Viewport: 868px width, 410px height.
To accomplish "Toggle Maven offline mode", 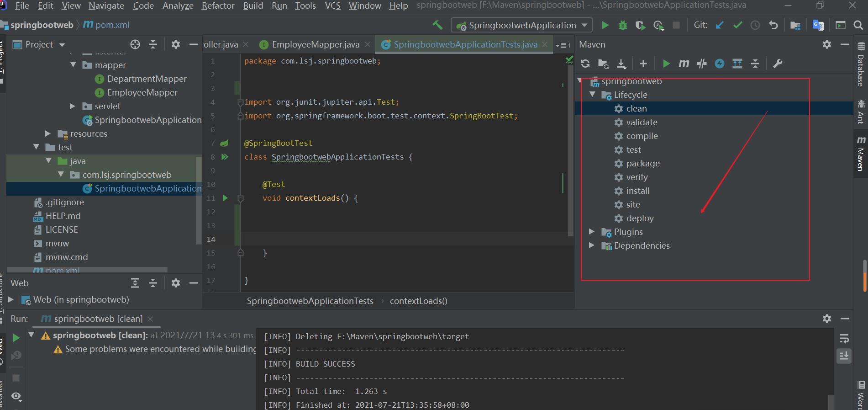I will tap(702, 64).
